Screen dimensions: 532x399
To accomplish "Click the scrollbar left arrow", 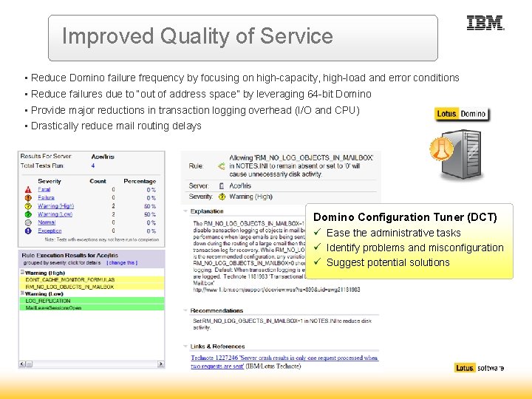I will click(22, 364).
